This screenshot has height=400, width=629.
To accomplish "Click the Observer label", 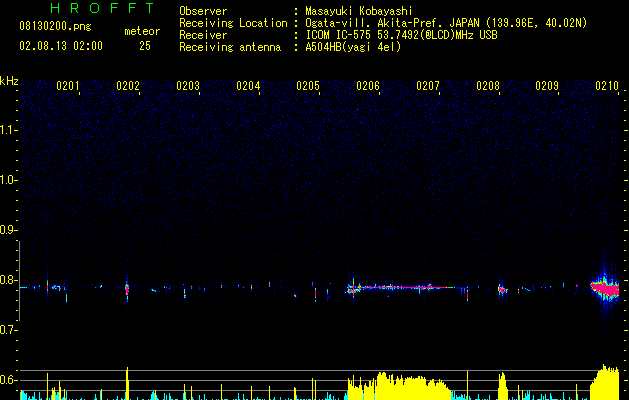I will pyautogui.click(x=203, y=11).
